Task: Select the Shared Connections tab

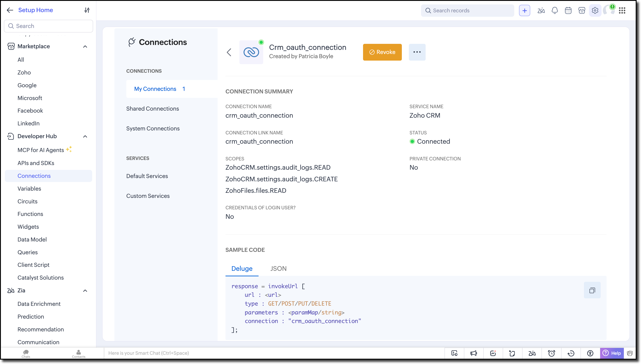Action: (152, 109)
